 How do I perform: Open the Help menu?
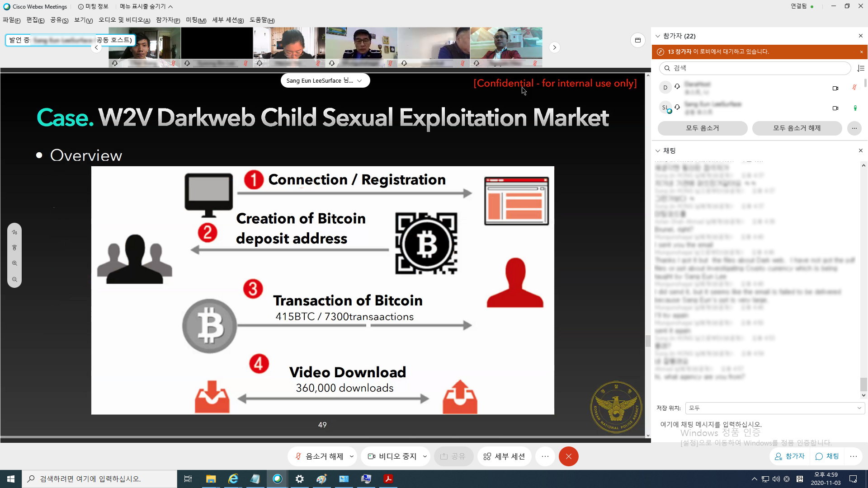pyautogui.click(x=262, y=20)
